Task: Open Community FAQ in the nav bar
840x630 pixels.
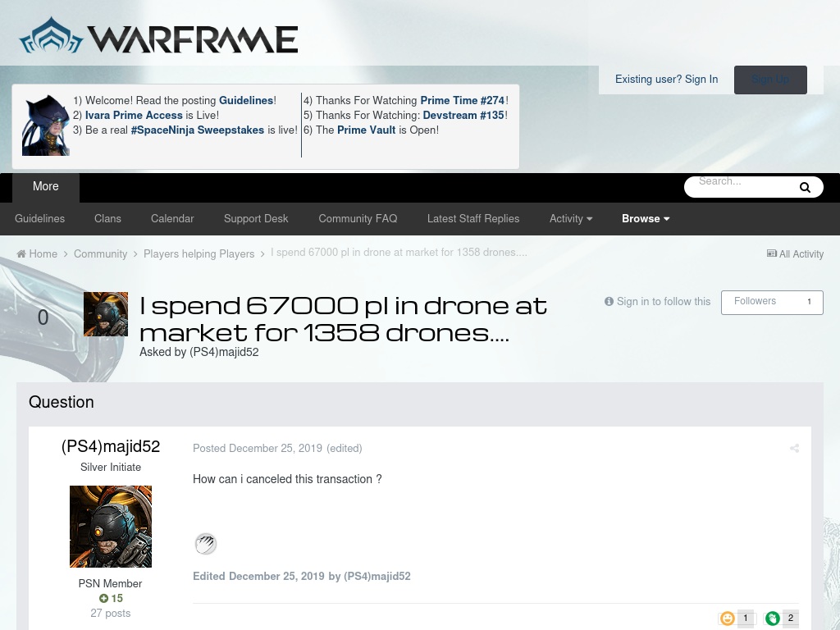Action: (x=358, y=218)
